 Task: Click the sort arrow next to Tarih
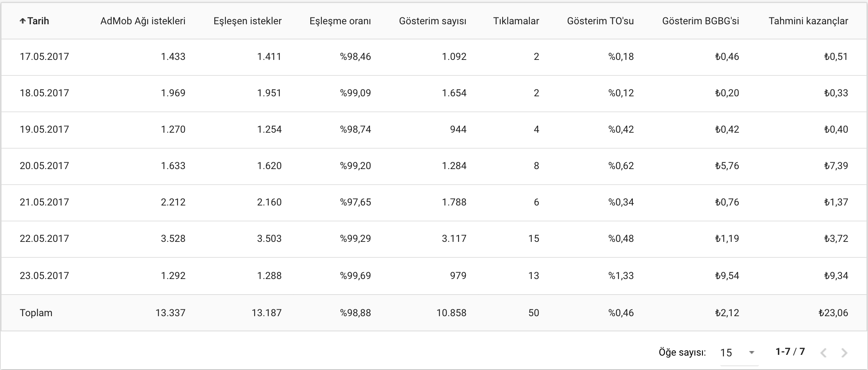23,21
